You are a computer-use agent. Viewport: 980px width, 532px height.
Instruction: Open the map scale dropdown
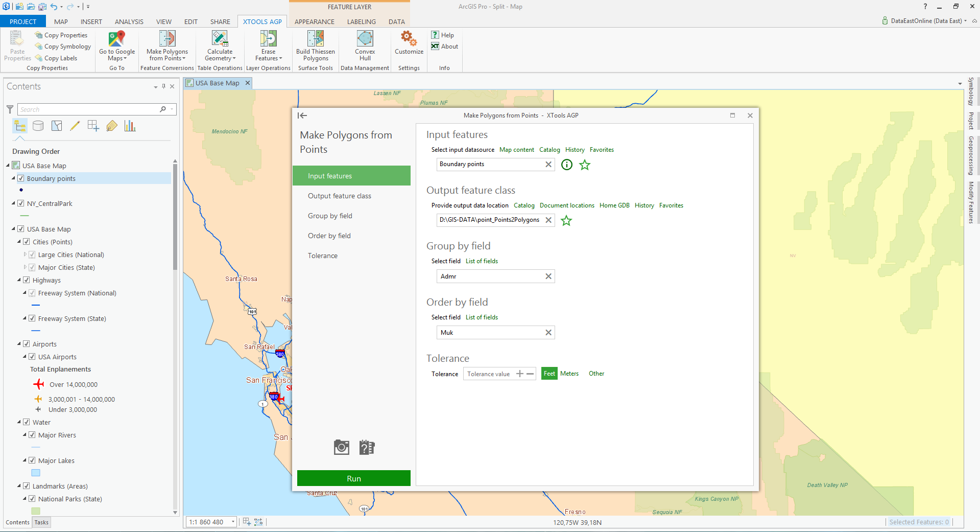point(233,522)
